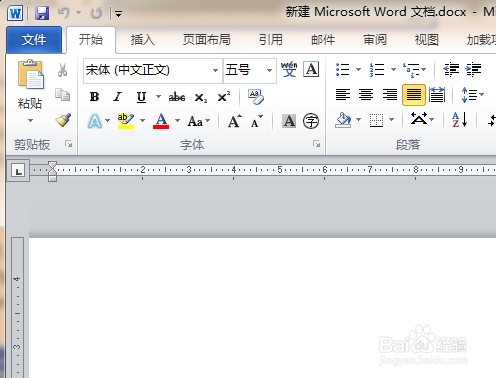The image size is (496, 378).
Task: Apply Character Border icon
Action: 311,69
